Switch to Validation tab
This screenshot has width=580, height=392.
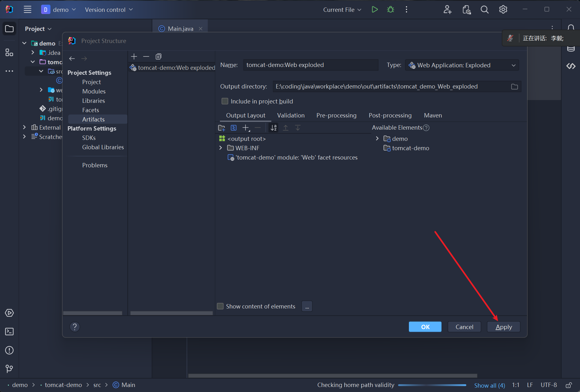(x=291, y=115)
